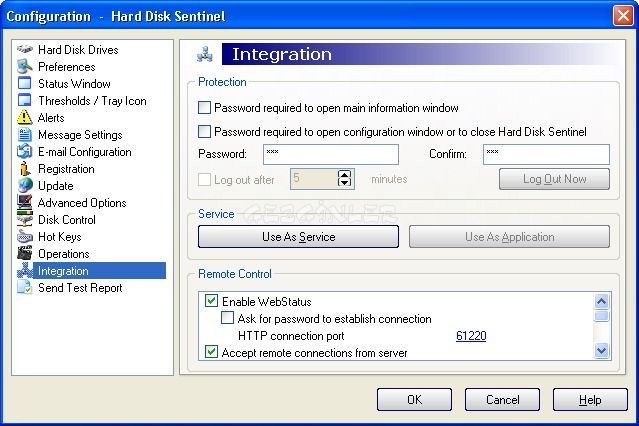Open Advanced Options page
The height and width of the screenshot is (426, 639).
coord(82,203)
